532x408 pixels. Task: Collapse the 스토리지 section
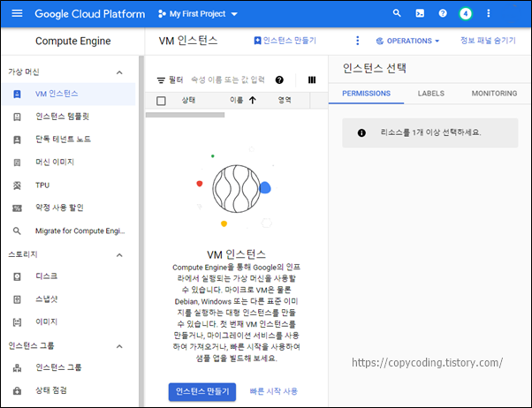click(119, 255)
